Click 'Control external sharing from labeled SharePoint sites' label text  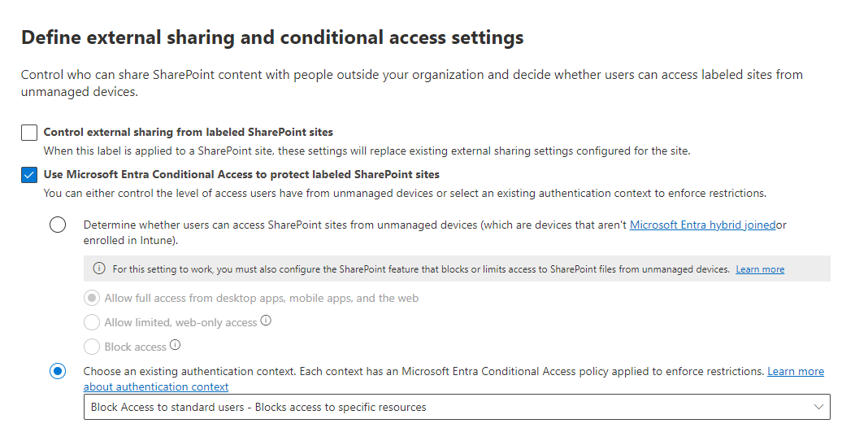pos(188,132)
